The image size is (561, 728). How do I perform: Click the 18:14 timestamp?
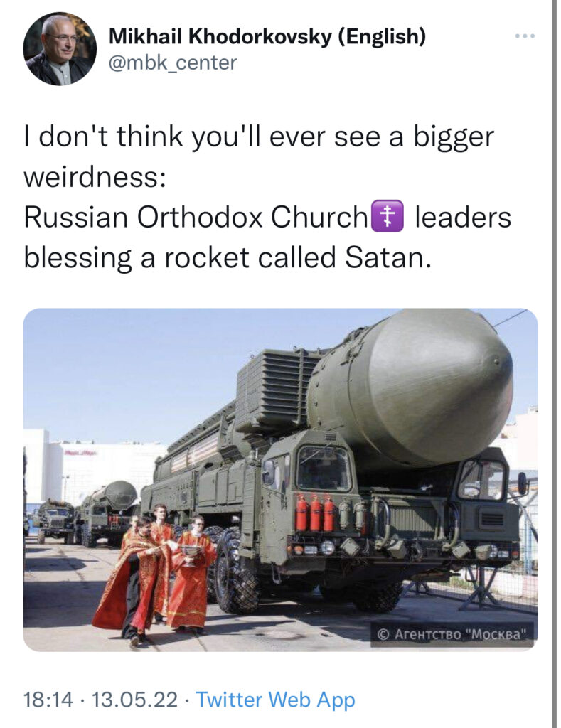[48, 700]
